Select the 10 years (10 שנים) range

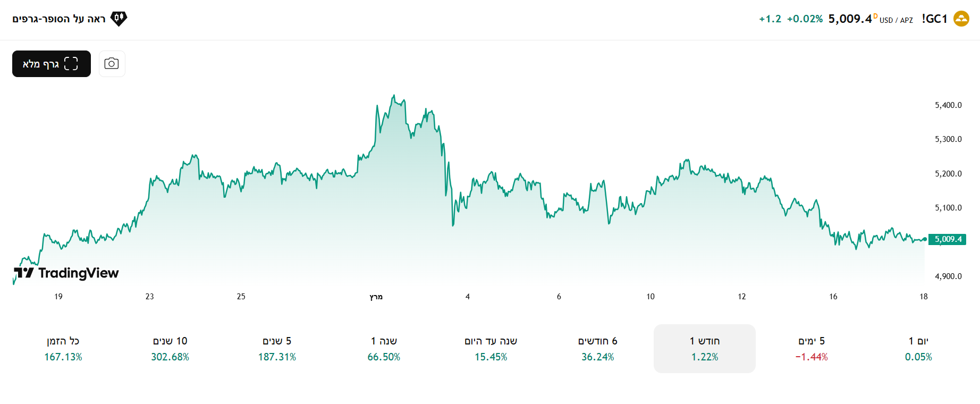170,348
